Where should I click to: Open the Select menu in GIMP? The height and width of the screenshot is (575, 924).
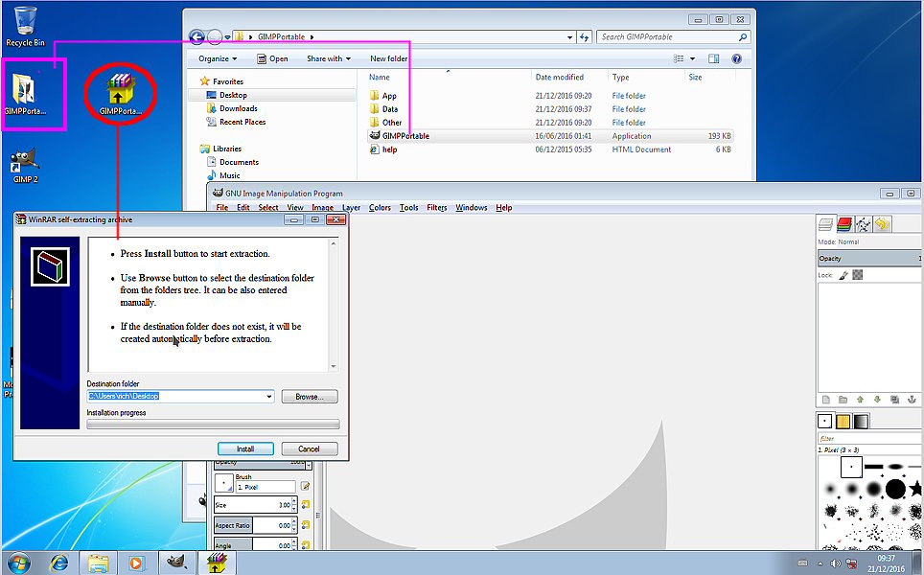268,207
